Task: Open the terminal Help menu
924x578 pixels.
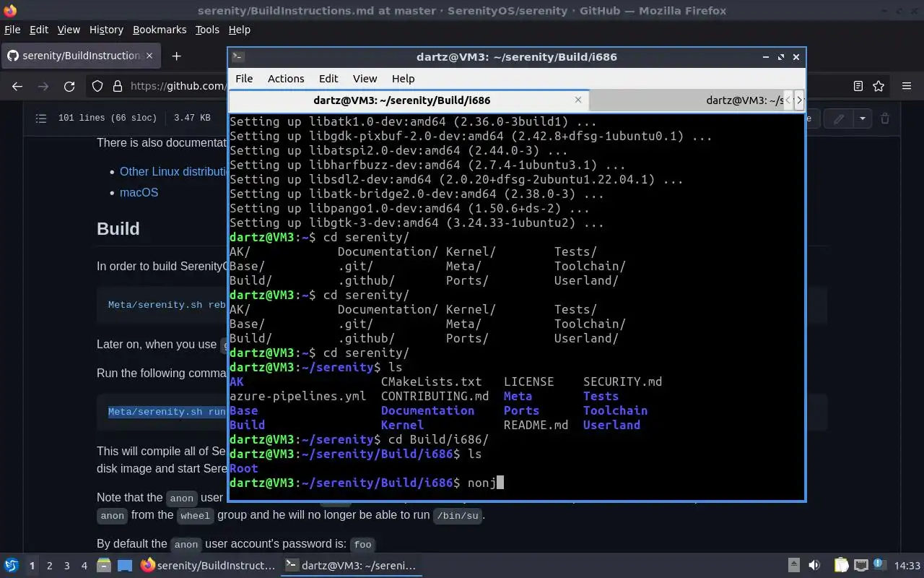Action: point(403,79)
